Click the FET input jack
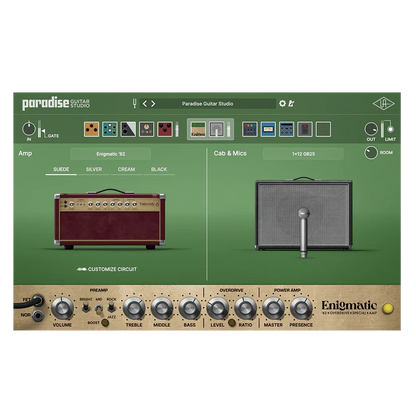This screenshot has width=416, height=416. coord(38,301)
